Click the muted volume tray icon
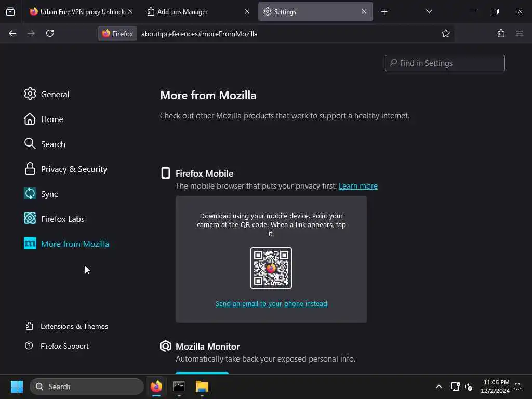 click(469, 387)
